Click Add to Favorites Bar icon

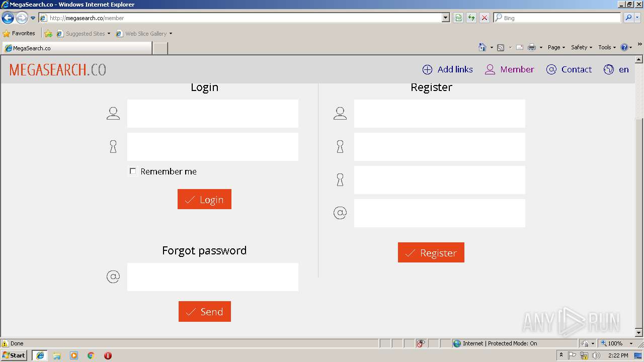click(x=48, y=34)
